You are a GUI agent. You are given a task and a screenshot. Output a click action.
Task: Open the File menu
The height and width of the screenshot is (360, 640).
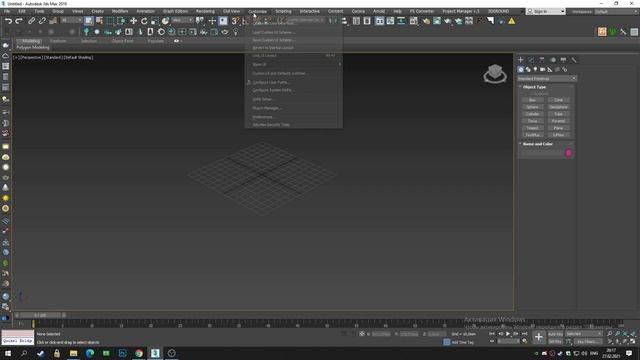[7, 11]
